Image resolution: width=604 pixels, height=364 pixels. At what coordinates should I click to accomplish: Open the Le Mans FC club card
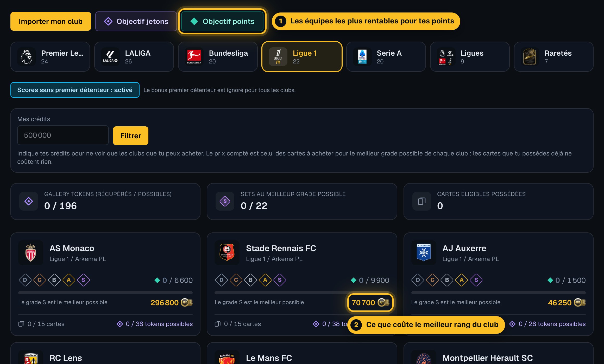302,354
